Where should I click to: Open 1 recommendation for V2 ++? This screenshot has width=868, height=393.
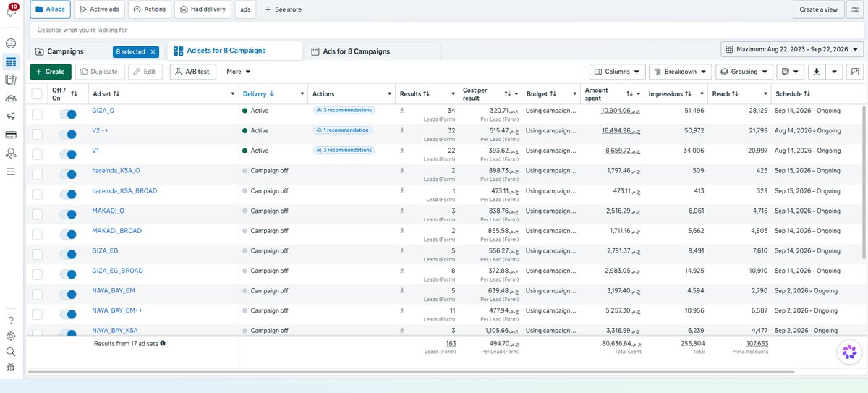[x=341, y=130]
